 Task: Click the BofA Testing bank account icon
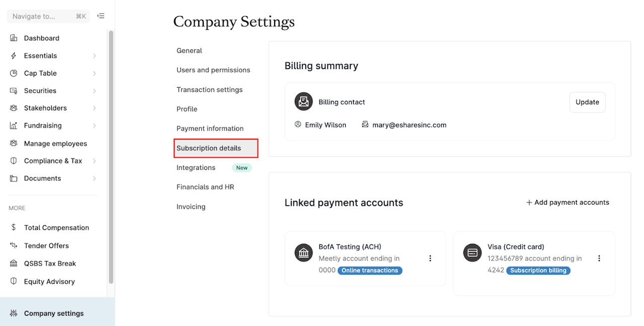coord(303,253)
